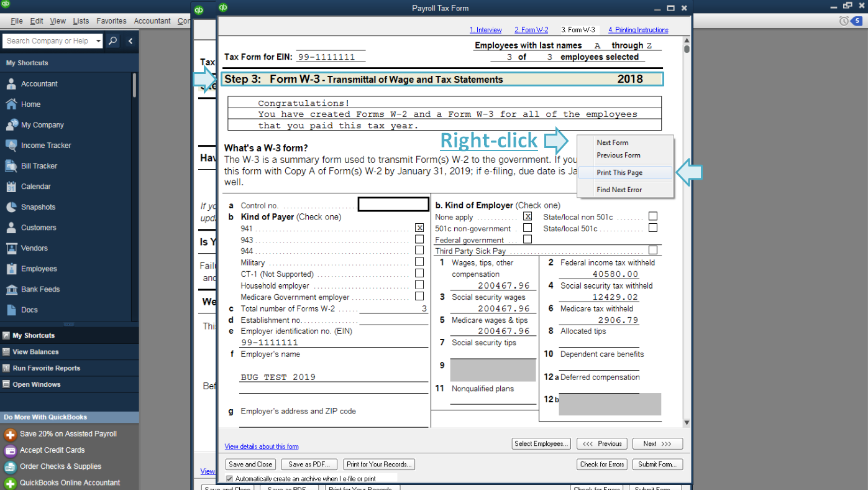Image resolution: width=868 pixels, height=490 pixels.
Task: Open the Lists menu
Action: tap(81, 21)
